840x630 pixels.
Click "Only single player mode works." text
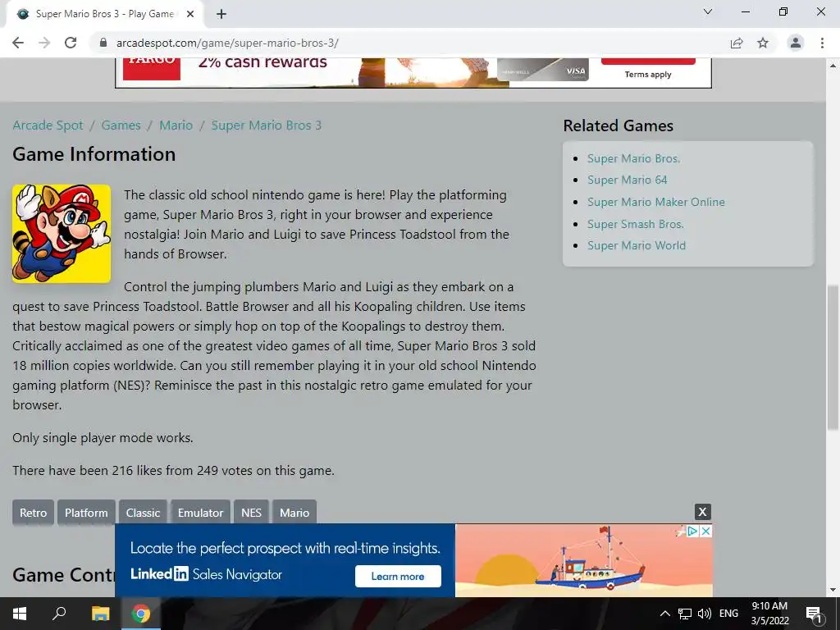pyautogui.click(x=103, y=438)
